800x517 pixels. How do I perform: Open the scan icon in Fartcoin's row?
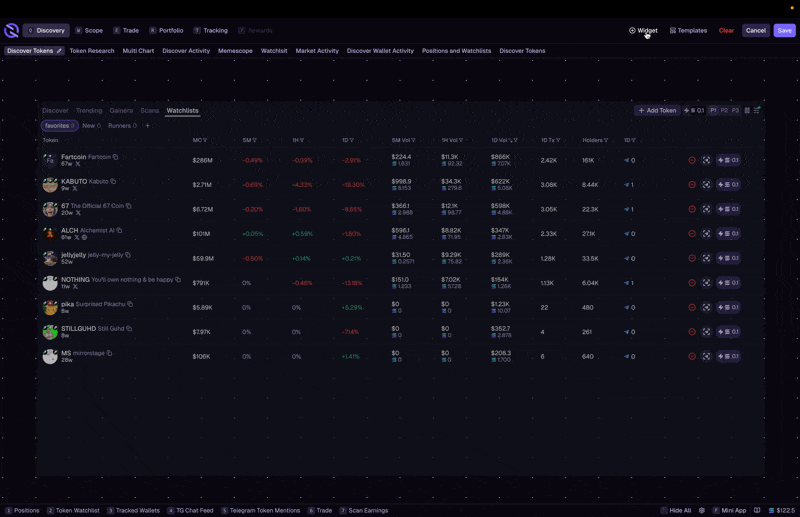(706, 160)
